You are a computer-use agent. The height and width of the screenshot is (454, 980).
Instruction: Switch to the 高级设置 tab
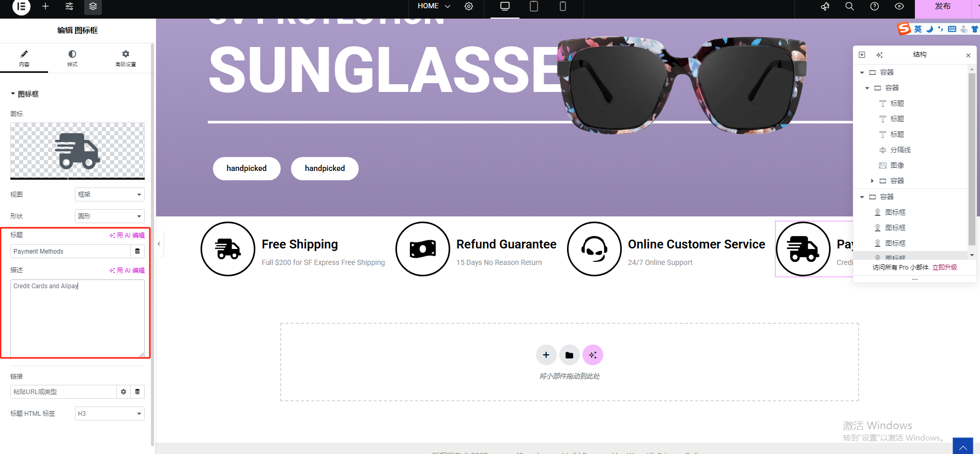click(126, 58)
